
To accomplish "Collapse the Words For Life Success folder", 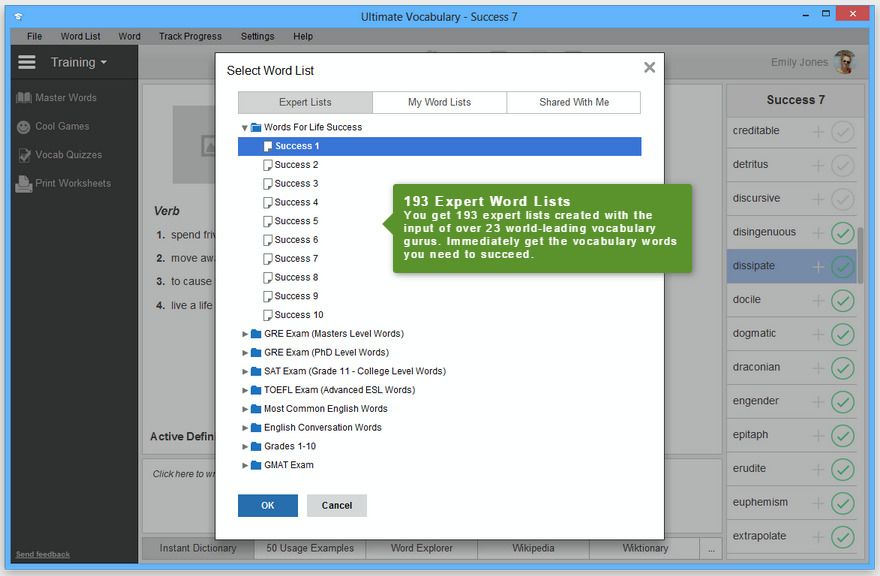I will click(x=245, y=128).
